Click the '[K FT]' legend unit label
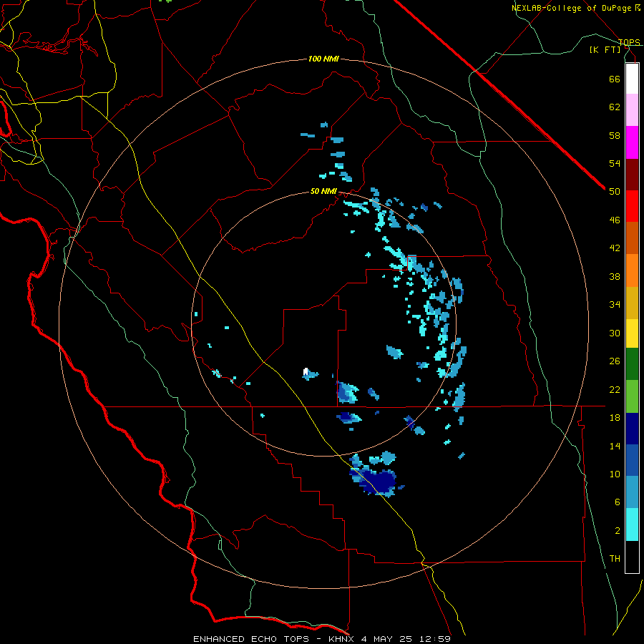Screen dimensions: 644x644 (605, 50)
